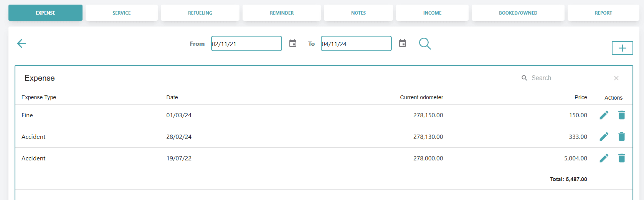Switch to the Service tab
Screen dimensions: 644x200
122,13
